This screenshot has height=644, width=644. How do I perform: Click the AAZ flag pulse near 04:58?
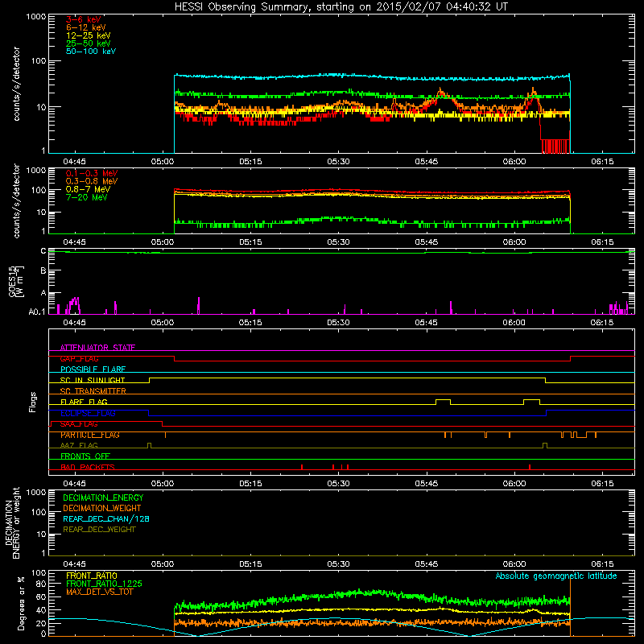pos(149,445)
